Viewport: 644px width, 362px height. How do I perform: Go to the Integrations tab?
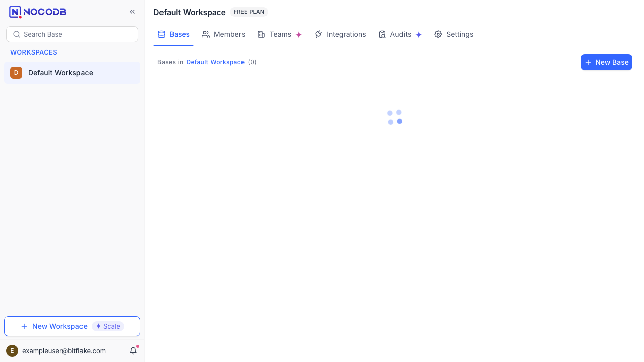pos(341,34)
